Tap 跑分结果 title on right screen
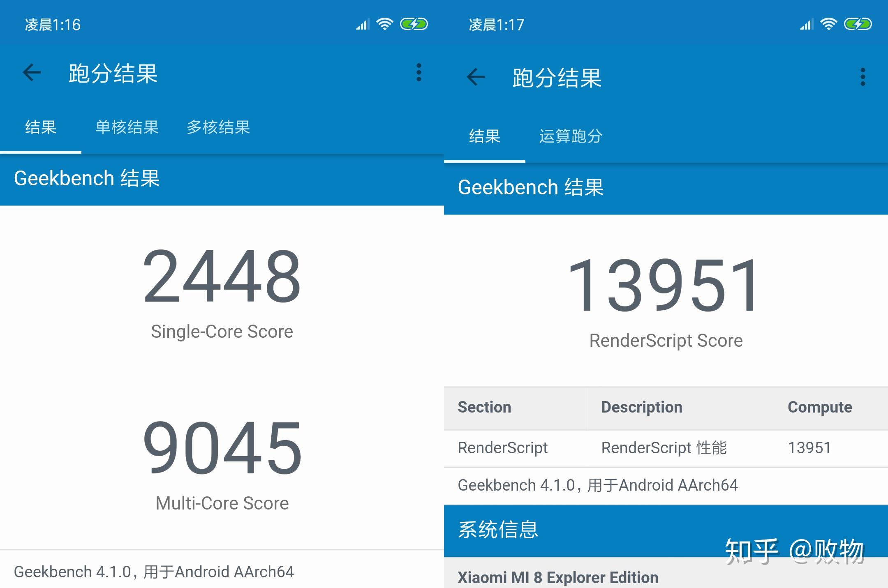 pyautogui.click(x=557, y=78)
